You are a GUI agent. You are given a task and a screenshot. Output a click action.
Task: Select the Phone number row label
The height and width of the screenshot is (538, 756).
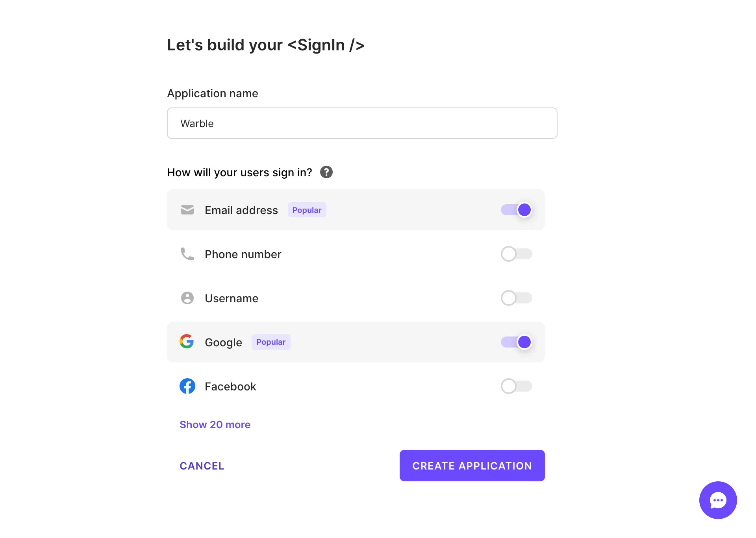[243, 254]
